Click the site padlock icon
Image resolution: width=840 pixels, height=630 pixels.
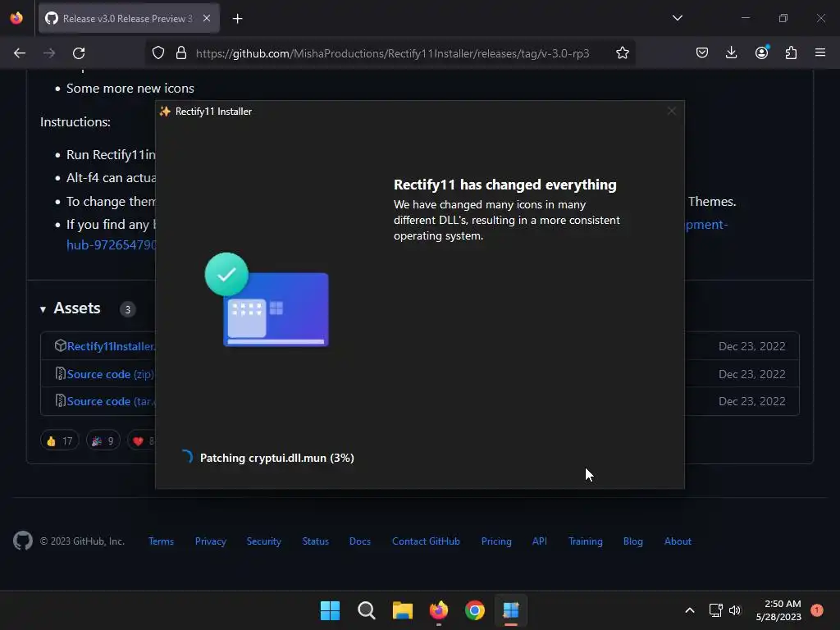pyautogui.click(x=181, y=53)
